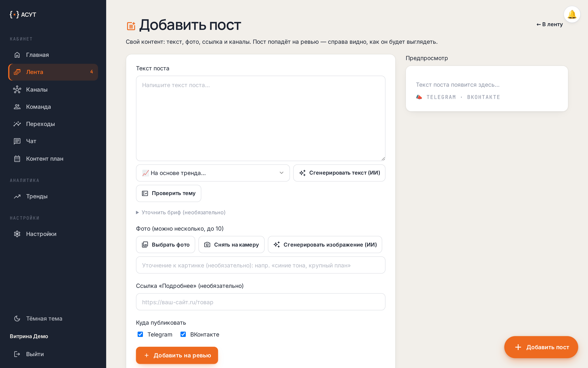Open Переходы menu item
Image resolution: width=588 pixels, height=368 pixels.
pyautogui.click(x=53, y=124)
